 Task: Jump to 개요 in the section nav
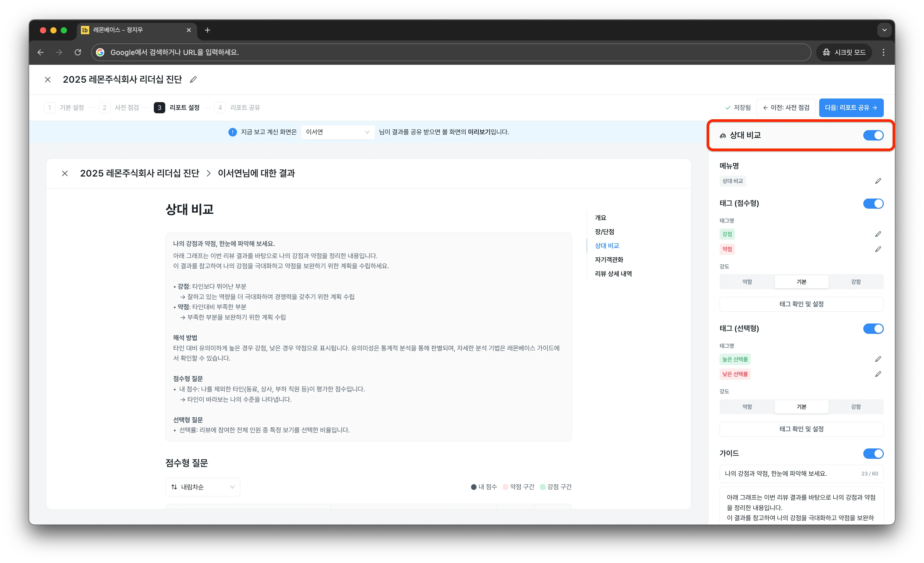pos(600,218)
